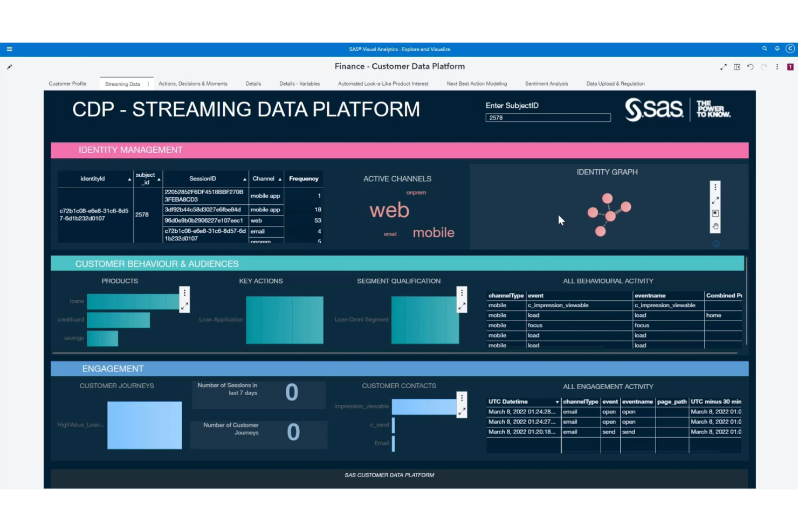Toggle ascending sort on the SessionID column
This screenshot has width=798, height=532.
pyautogui.click(x=244, y=178)
